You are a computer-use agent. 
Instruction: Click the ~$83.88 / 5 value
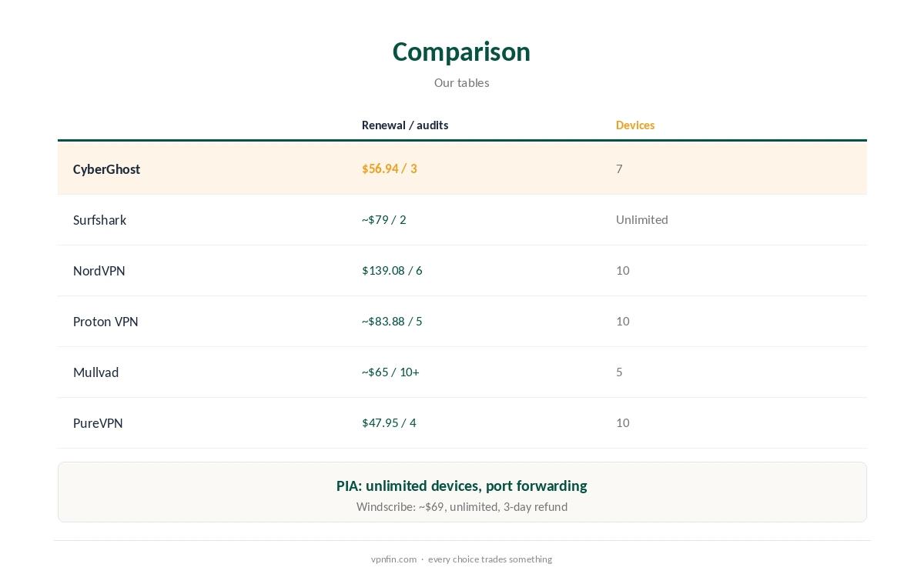(392, 321)
